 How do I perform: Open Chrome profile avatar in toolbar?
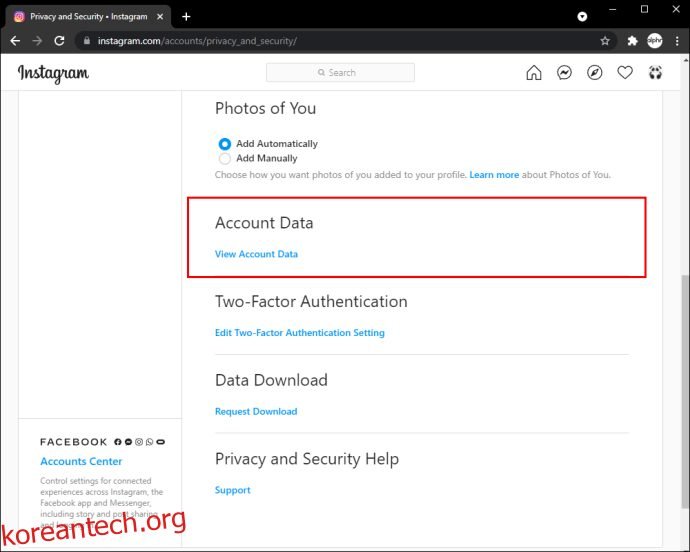click(x=655, y=41)
